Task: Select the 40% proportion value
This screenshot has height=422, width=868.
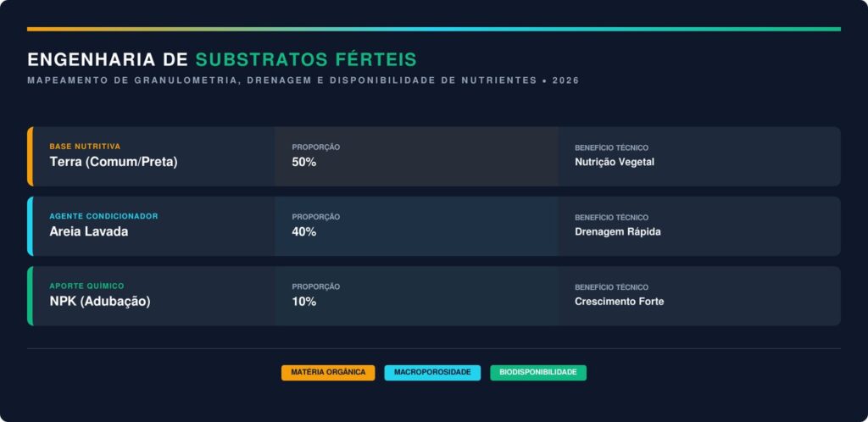Action: (x=304, y=231)
